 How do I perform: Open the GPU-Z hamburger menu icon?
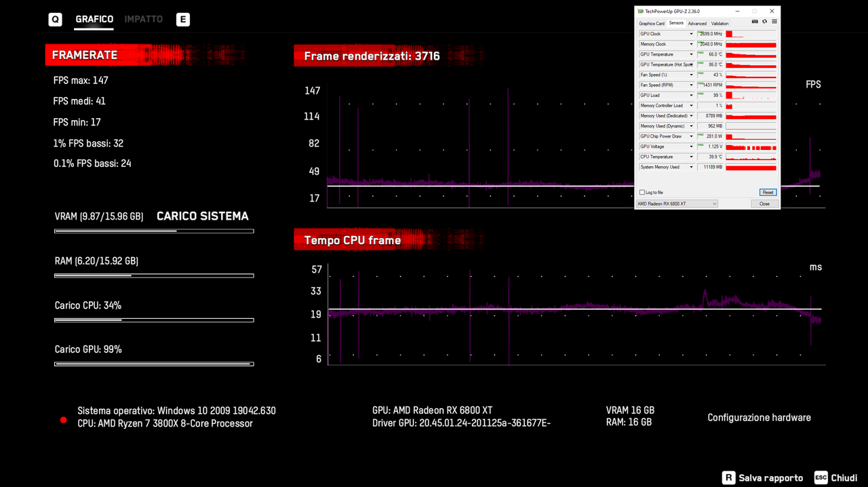[774, 22]
